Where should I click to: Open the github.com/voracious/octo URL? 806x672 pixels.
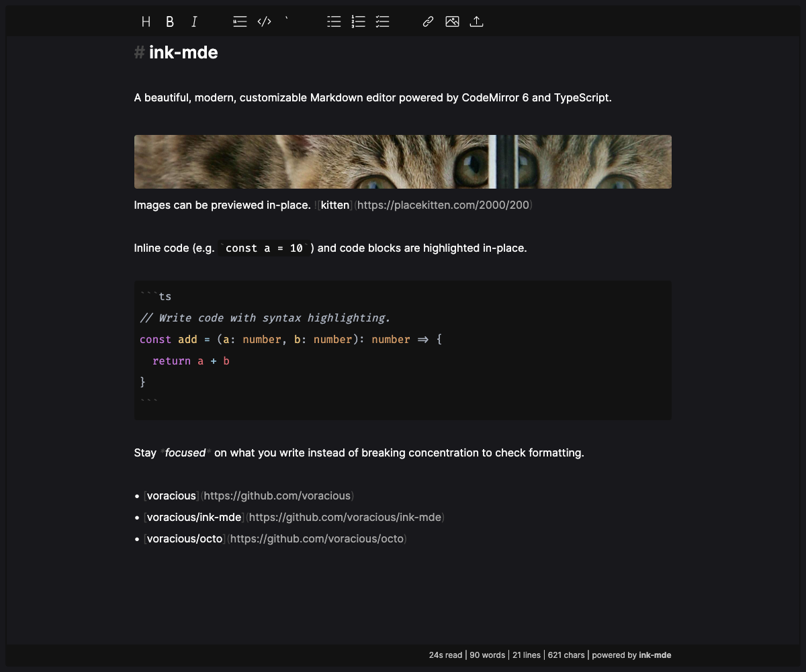tap(317, 539)
